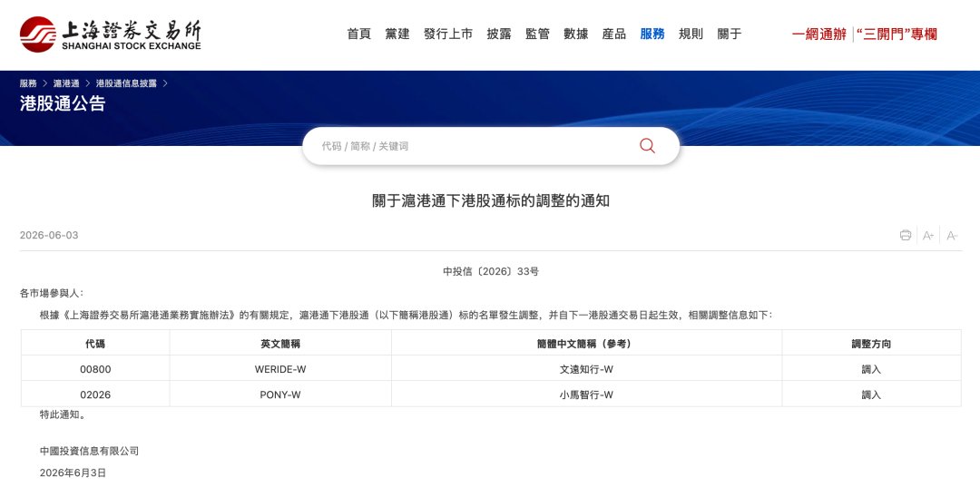Click the date 2026-06-03

49,236
